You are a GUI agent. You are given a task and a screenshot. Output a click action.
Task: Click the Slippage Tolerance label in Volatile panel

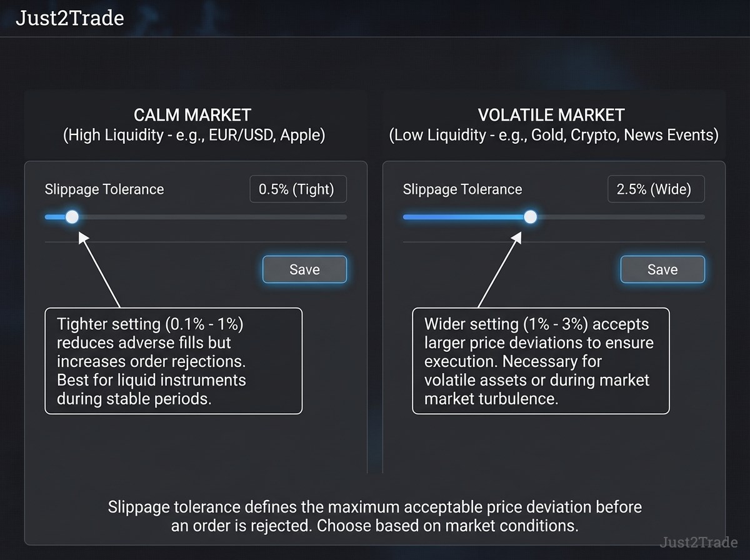click(x=462, y=189)
